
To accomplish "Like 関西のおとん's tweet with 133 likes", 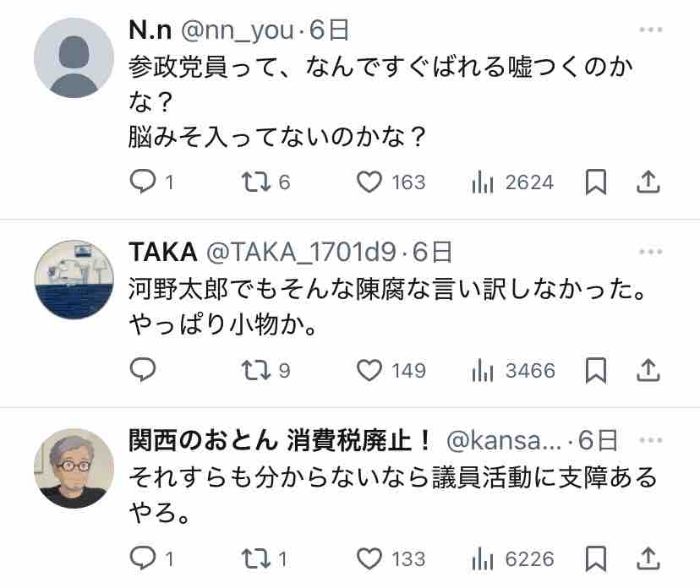I will click(x=369, y=558).
